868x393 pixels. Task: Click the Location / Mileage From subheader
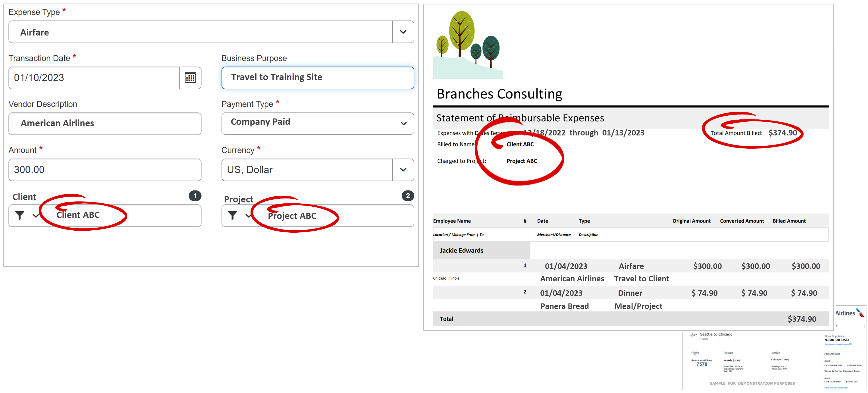(458, 235)
